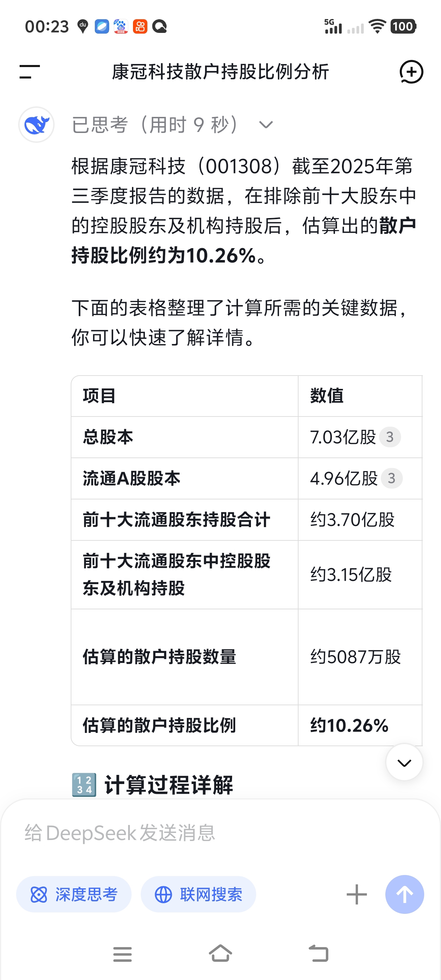The height and width of the screenshot is (980, 441).
Task: Toggle 联网搜索 web search mode
Action: (x=198, y=894)
